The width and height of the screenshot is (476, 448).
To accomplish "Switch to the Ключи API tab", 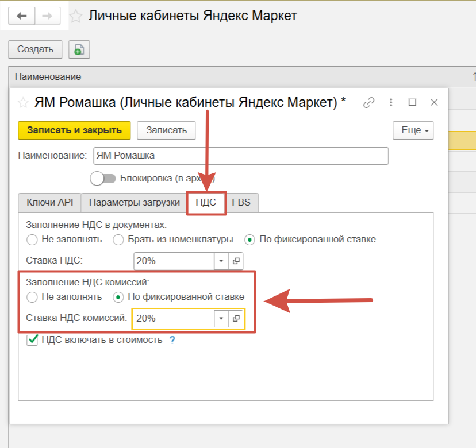I will point(49,203).
